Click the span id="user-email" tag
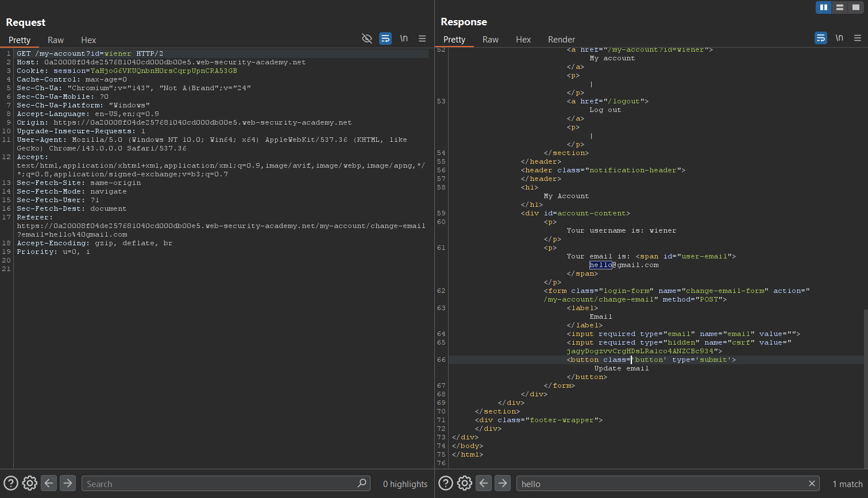Viewport: 868px width, 498px height. [x=686, y=256]
